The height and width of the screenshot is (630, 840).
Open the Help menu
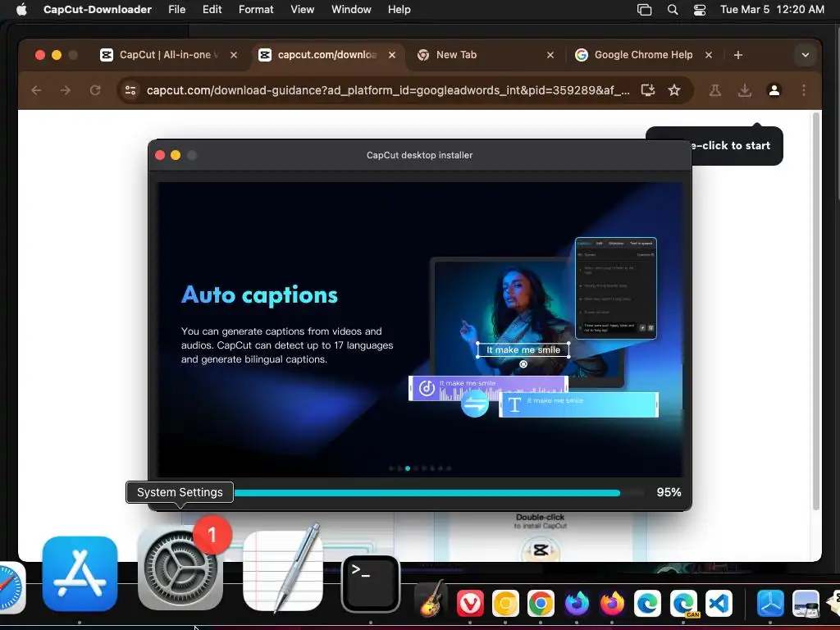coord(399,9)
